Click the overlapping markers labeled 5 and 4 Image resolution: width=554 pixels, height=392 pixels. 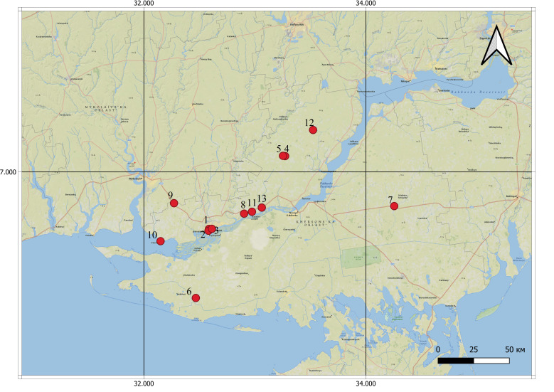(x=284, y=156)
